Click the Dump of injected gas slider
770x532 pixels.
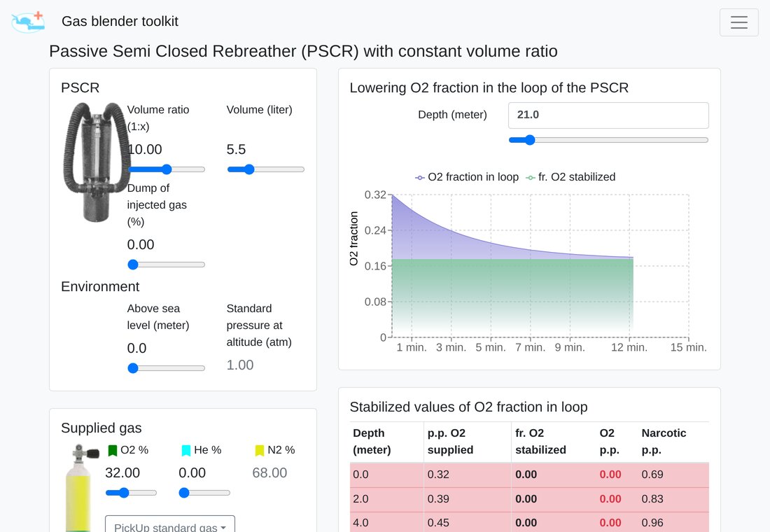(166, 265)
